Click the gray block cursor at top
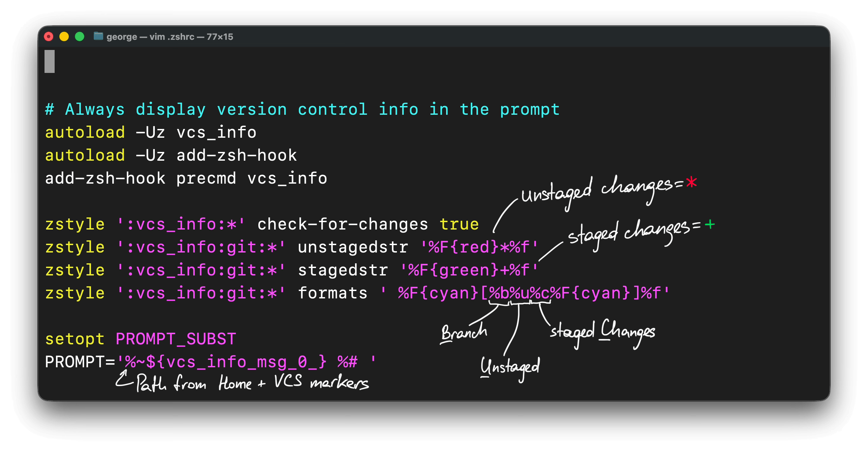 click(50, 61)
